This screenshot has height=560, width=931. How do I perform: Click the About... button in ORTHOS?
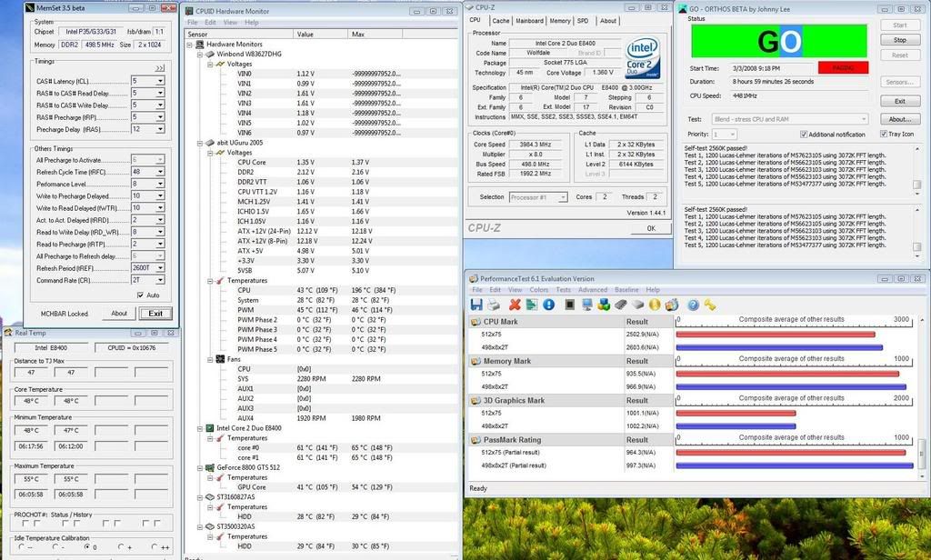coord(900,119)
